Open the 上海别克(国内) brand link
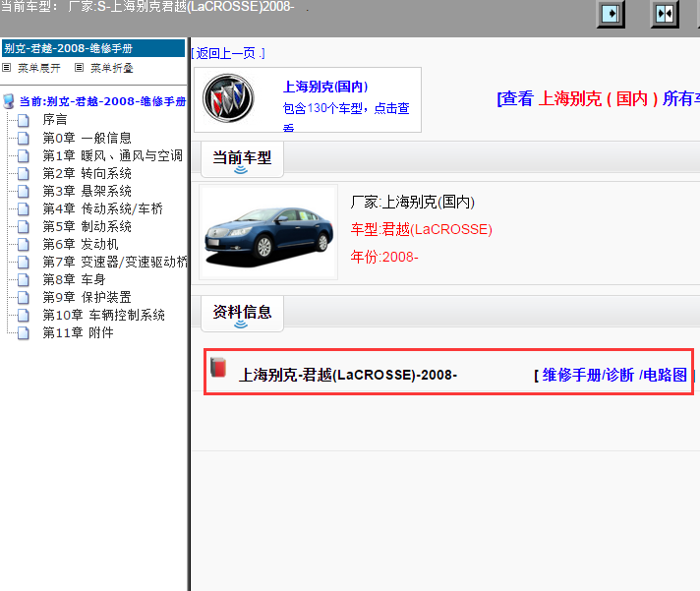Viewport: 700px width, 591px height. point(325,87)
